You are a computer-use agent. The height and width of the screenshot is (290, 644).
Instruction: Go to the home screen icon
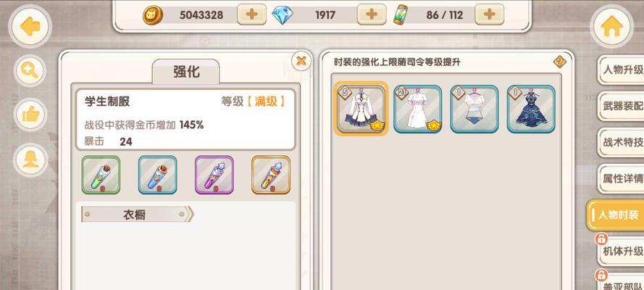612,27
